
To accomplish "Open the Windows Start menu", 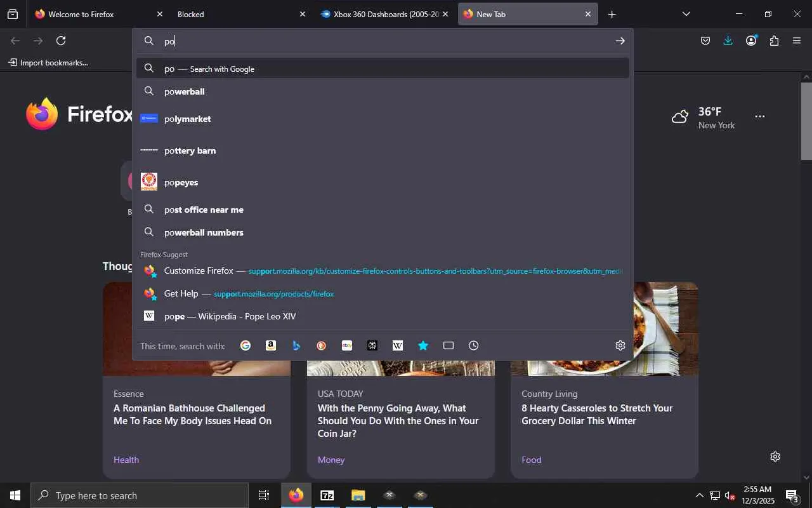I will pyautogui.click(x=15, y=495).
